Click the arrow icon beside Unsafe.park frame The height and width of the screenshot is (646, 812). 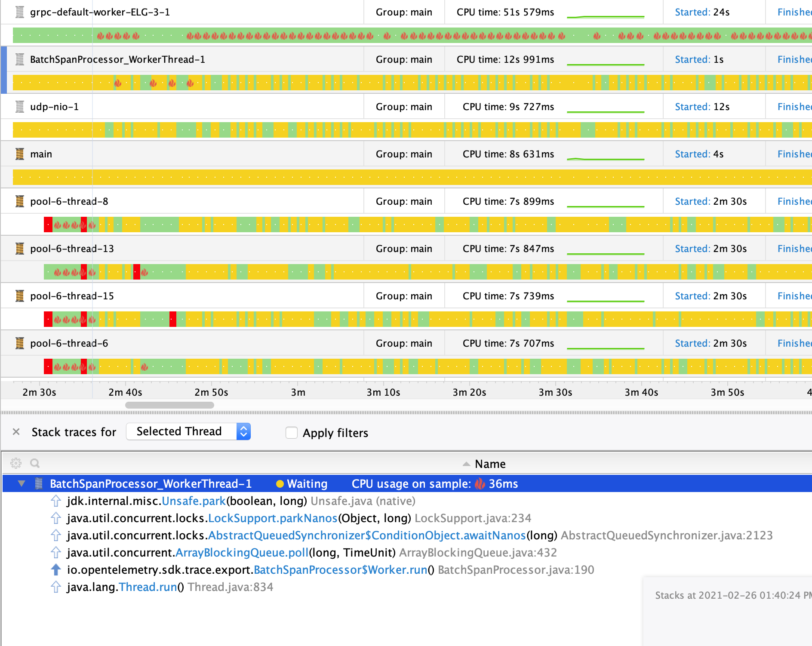tap(55, 501)
